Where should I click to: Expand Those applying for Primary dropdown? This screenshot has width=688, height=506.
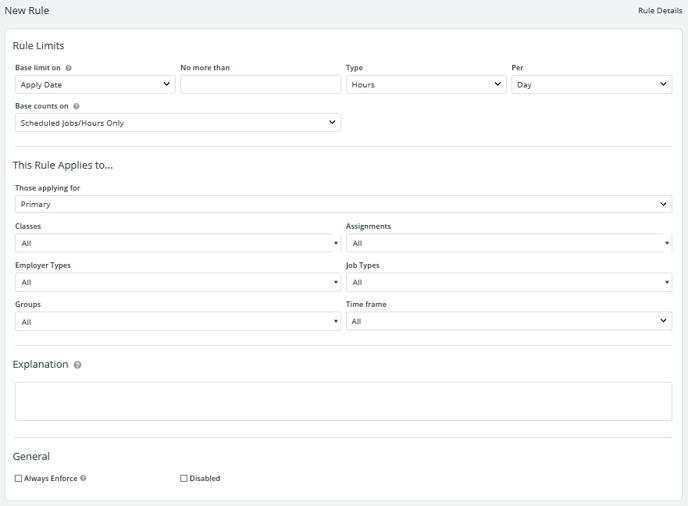(343, 204)
